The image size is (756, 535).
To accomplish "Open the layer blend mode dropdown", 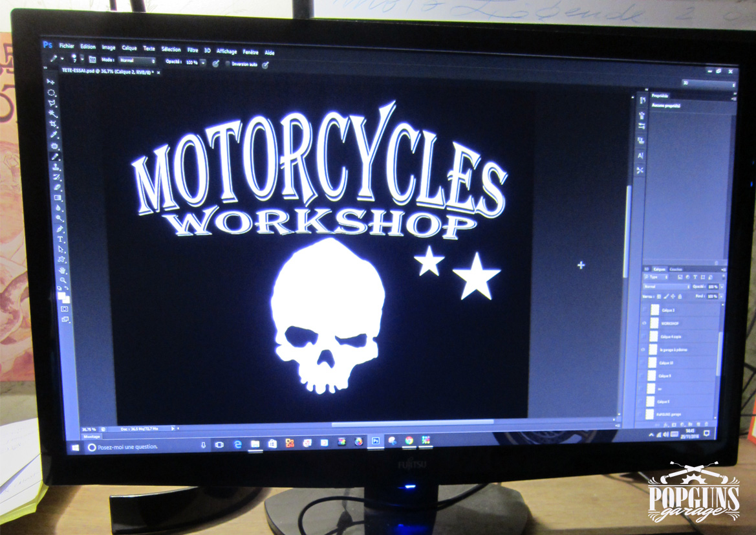I will click(667, 287).
